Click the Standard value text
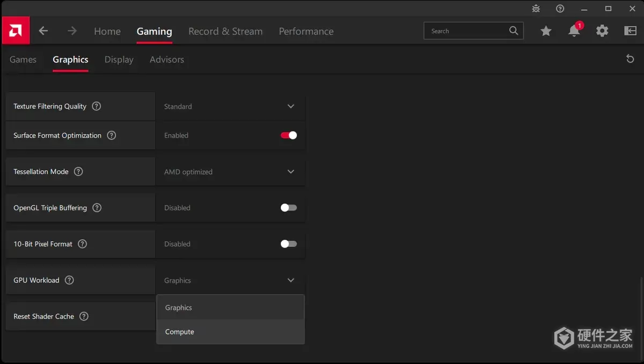 [x=178, y=106]
